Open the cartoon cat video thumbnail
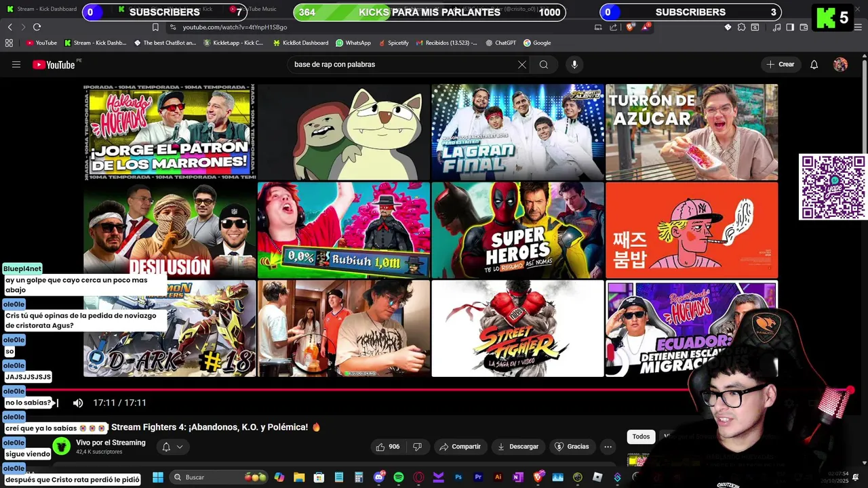This screenshot has width=868, height=488. 344,131
